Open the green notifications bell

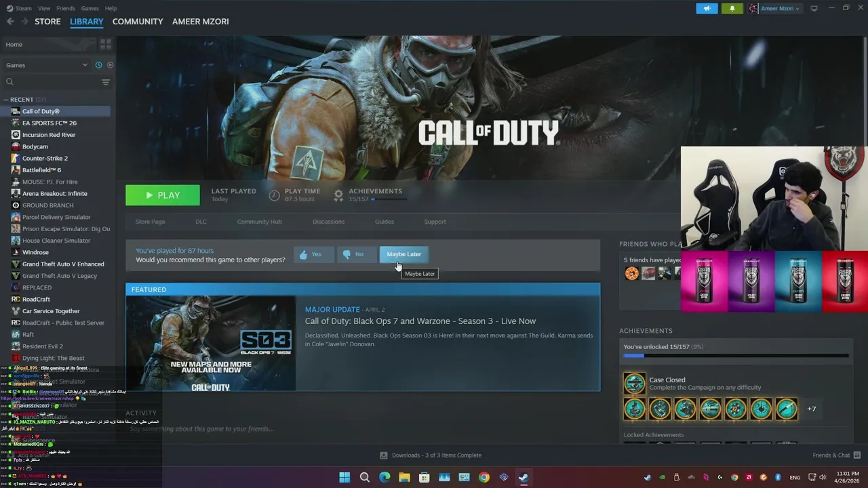pyautogui.click(x=732, y=8)
